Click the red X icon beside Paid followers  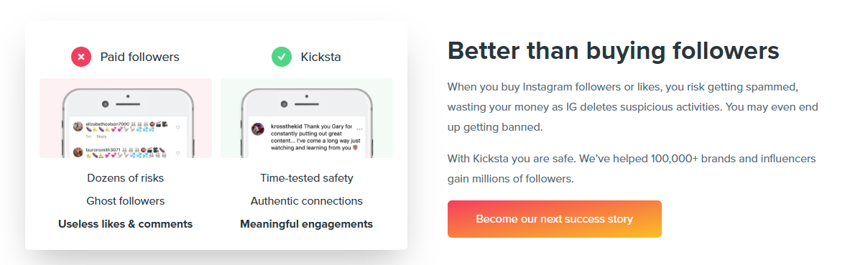(x=81, y=57)
